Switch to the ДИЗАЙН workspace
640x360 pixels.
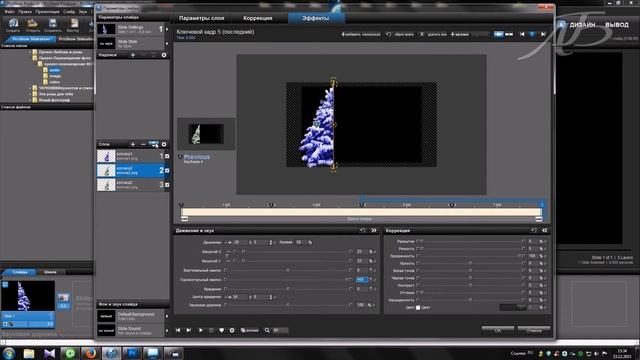click(x=582, y=25)
